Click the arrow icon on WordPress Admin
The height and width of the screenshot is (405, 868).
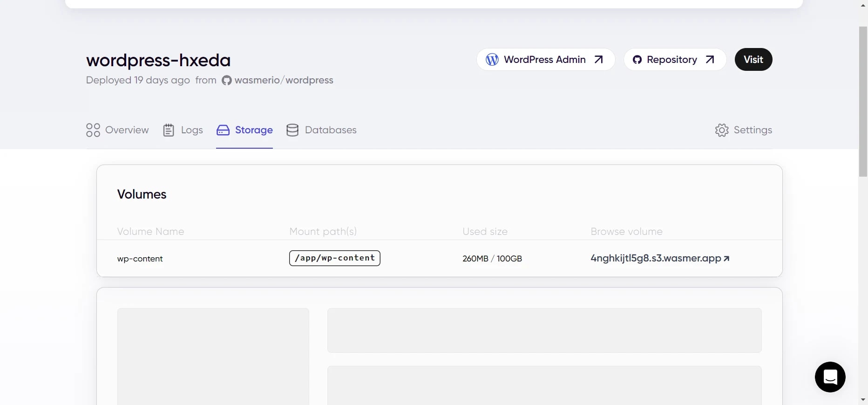click(599, 60)
